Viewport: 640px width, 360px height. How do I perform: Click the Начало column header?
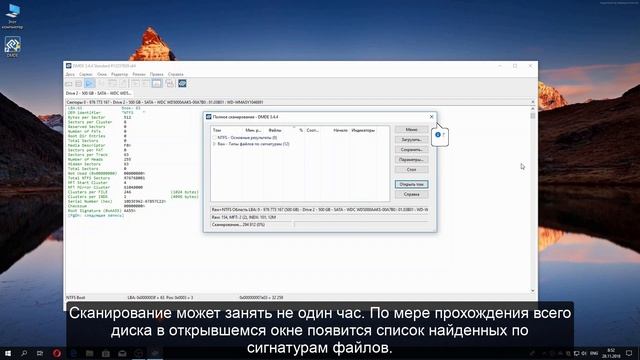coord(340,130)
